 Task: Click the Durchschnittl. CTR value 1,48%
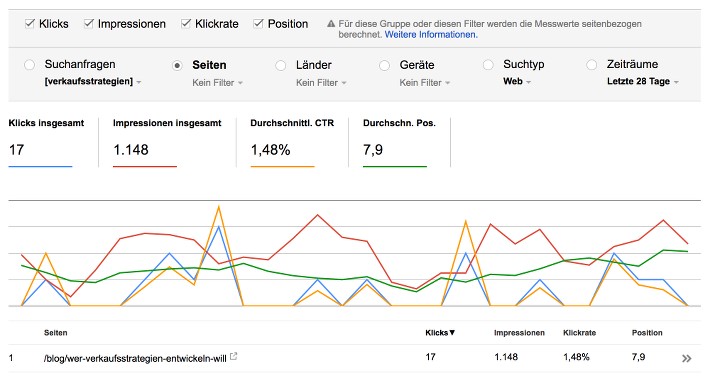270,150
